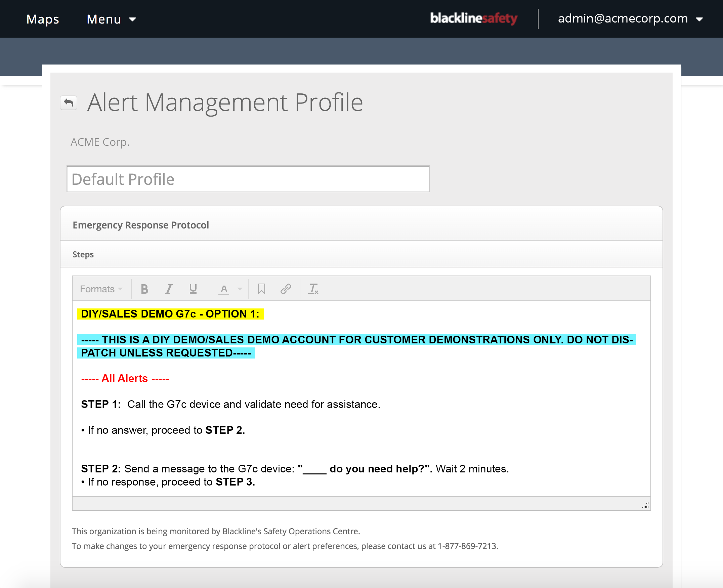Click the Blackline Safety logo
The width and height of the screenshot is (723, 588).
coord(473,18)
